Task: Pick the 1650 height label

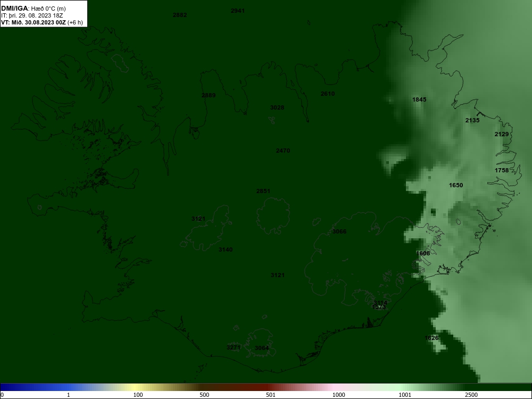Action: coord(456,185)
